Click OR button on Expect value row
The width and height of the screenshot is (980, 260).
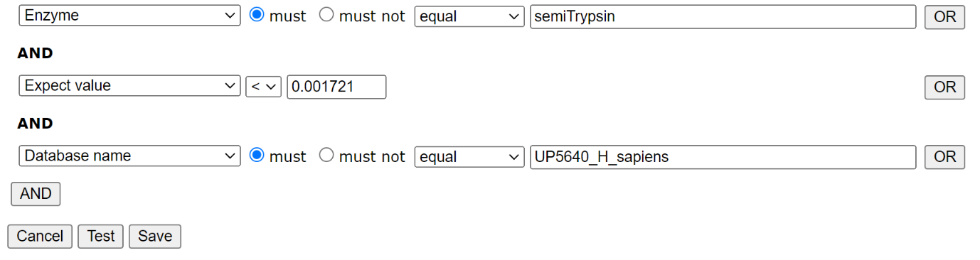coord(944,87)
